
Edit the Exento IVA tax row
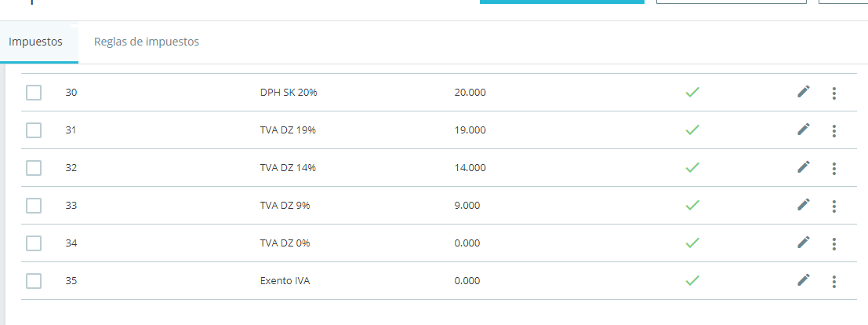(x=803, y=280)
